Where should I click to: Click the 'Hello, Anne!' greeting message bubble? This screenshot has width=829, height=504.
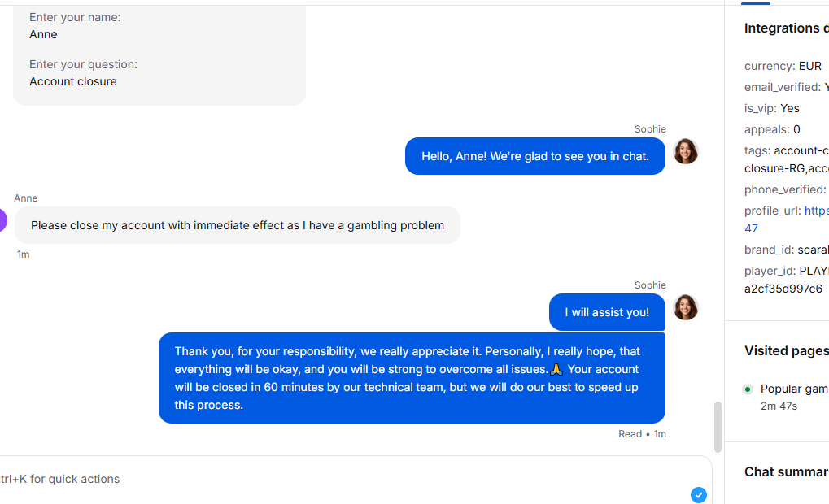point(535,156)
